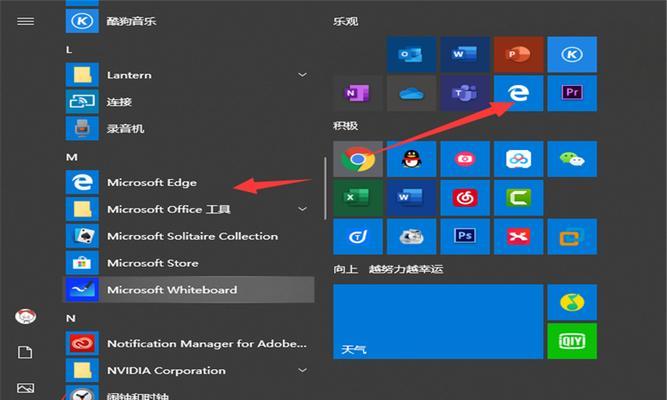Open Microsoft Store from app list
667x400 pixels.
(190, 263)
